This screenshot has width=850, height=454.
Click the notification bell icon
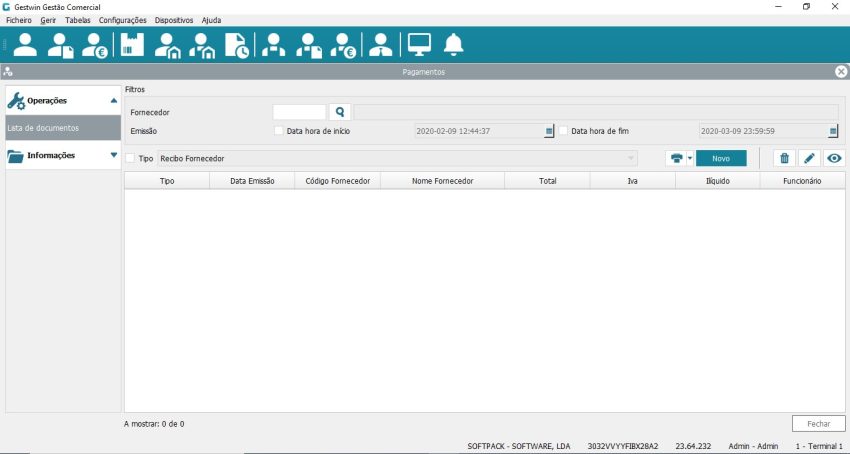454,45
